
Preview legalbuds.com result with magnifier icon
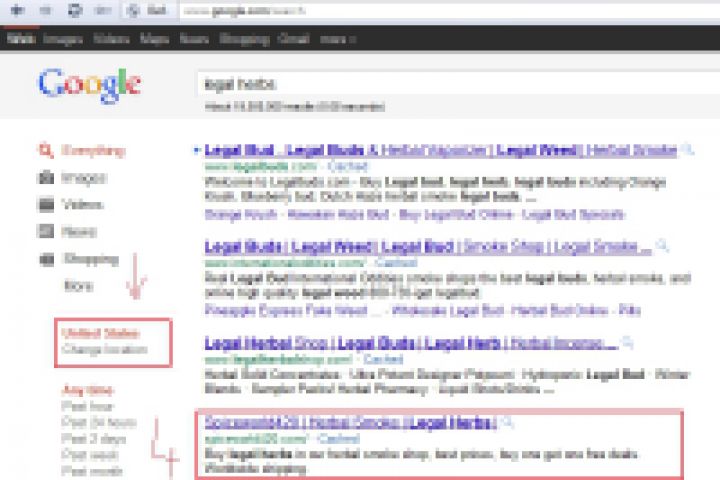point(687,149)
